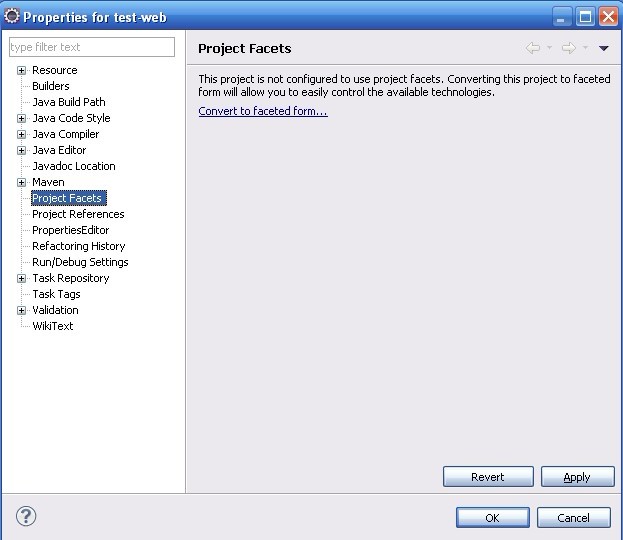Viewport: 623px width, 540px height.
Task: Expand the Task Repository node
Action: 22,278
